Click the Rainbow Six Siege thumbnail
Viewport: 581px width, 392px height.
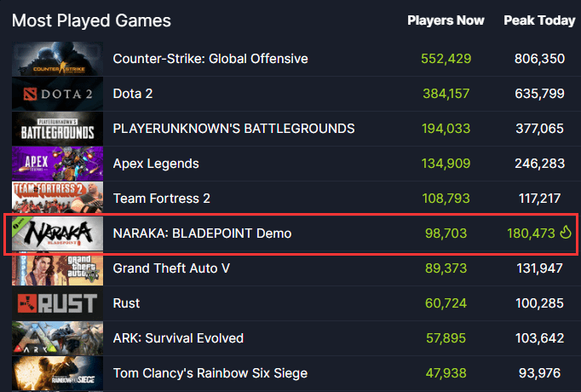(x=56, y=373)
